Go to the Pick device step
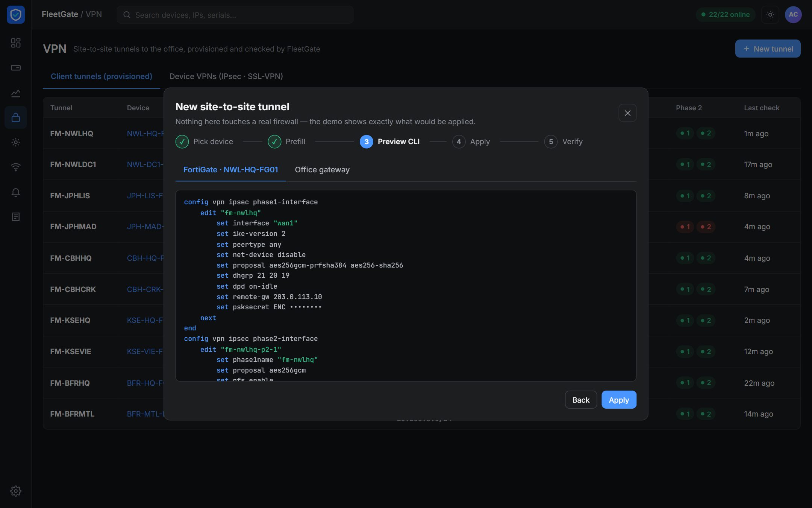This screenshot has width=812, height=508. (204, 141)
